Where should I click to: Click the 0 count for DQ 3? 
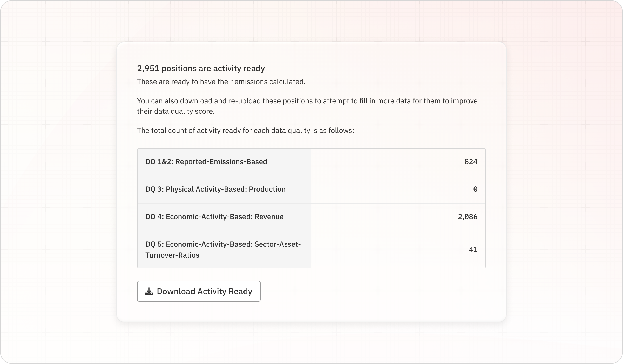(475, 189)
